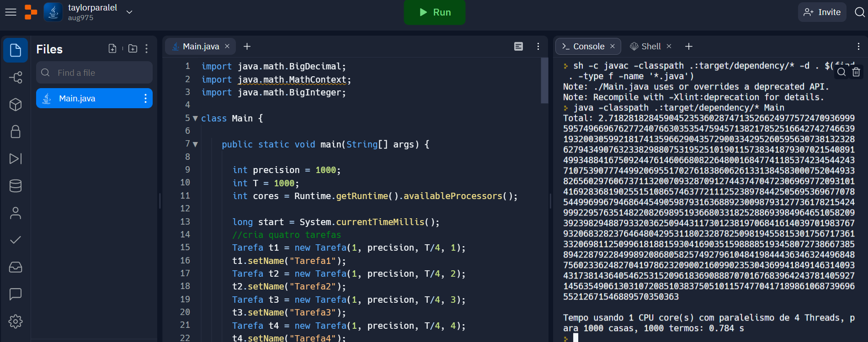
Task: Select Main.java in the file list
Action: [94, 98]
